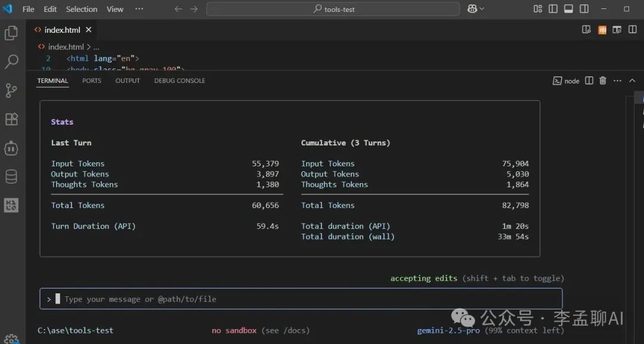Screen dimensions: 644x344
Task: Click the 'Turn Duration (API)' label
Action: (x=93, y=226)
